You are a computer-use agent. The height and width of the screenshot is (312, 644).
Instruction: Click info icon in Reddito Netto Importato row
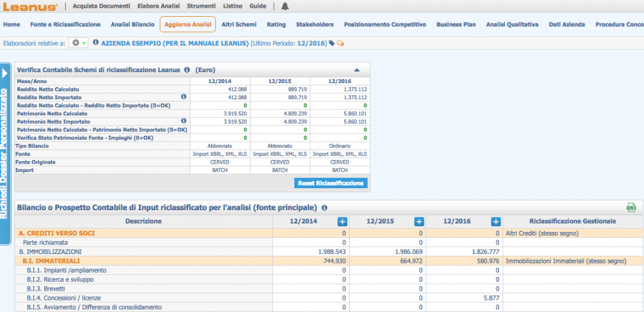coord(184,97)
